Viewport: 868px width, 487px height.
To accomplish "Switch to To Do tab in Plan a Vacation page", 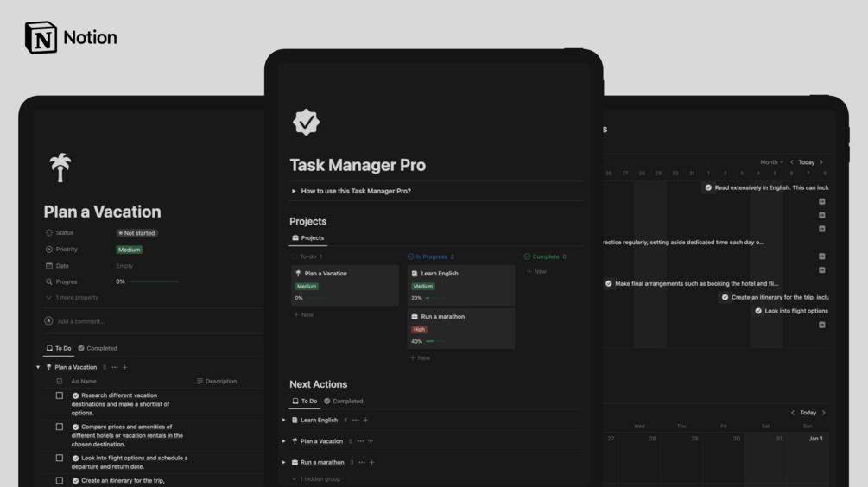I will click(59, 348).
